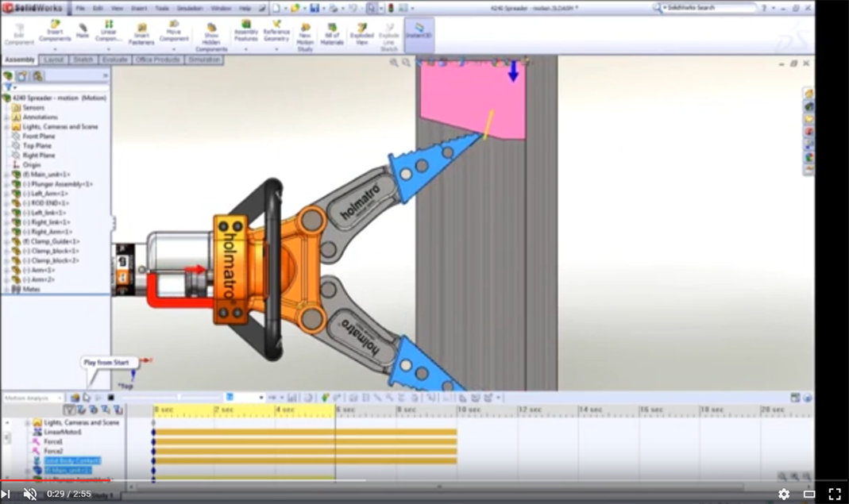Open the FeatureManager design tree tab
The width and height of the screenshot is (849, 504).
pyautogui.click(x=8, y=76)
